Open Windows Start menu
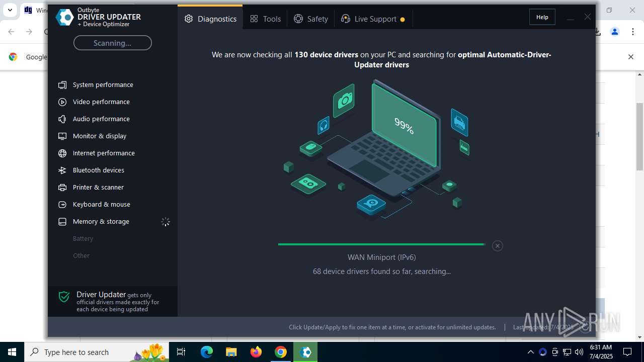The image size is (644, 362). click(12, 352)
